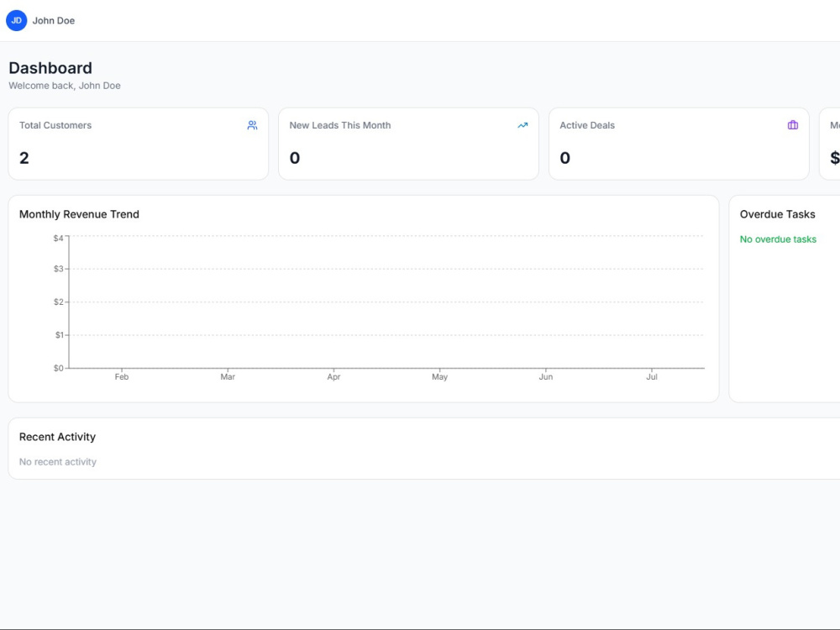Click the $4 y-axis label
Screen dimensions: 840x630
[59, 239]
